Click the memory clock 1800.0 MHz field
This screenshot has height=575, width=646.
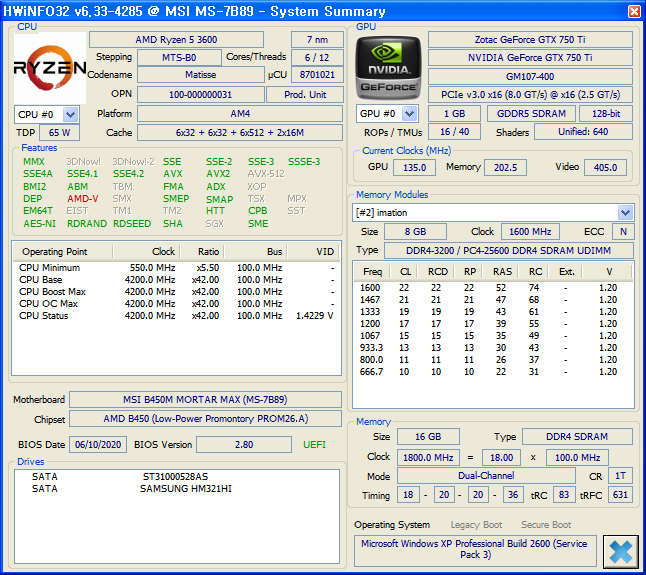click(x=428, y=458)
